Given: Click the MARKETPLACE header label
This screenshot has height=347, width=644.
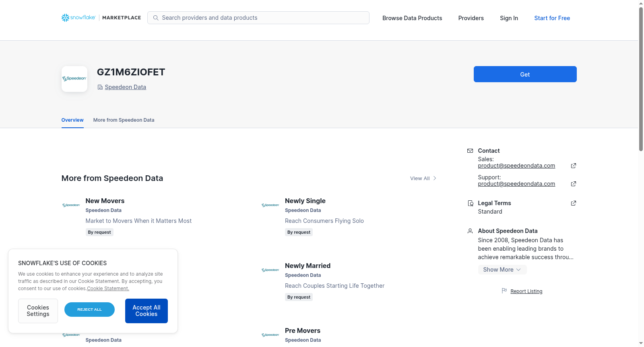Looking at the screenshot, I should 122,18.
